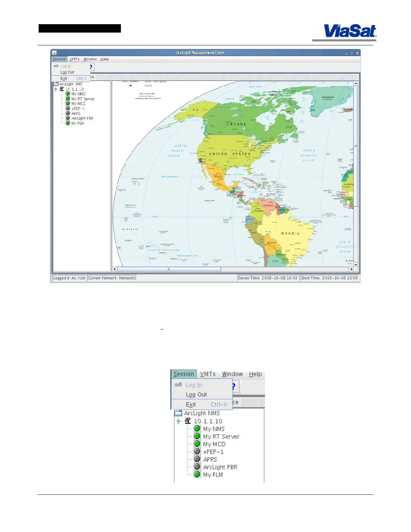Select the 'ArcLight PBR' label in the enlarged close-up

pyautogui.click(x=220, y=467)
